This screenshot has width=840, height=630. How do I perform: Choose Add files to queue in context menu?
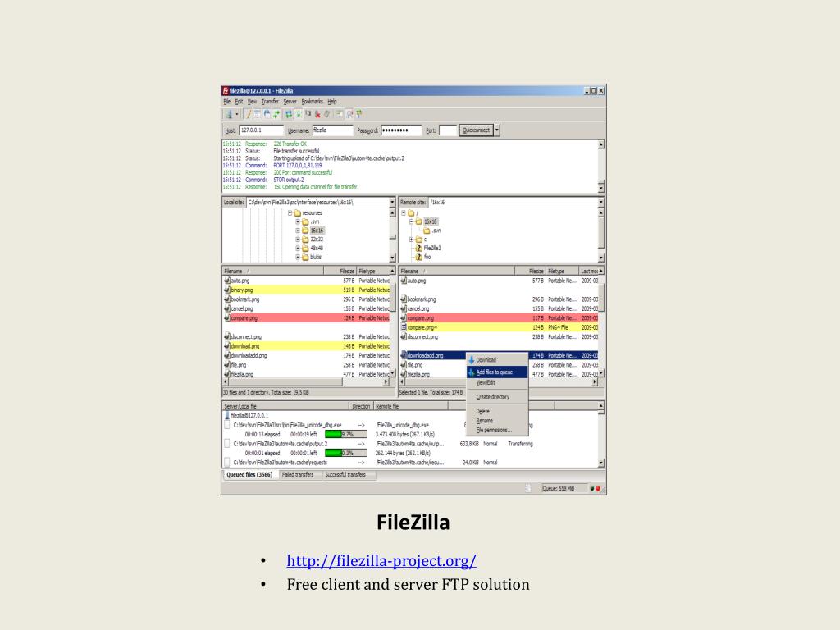coord(497,372)
